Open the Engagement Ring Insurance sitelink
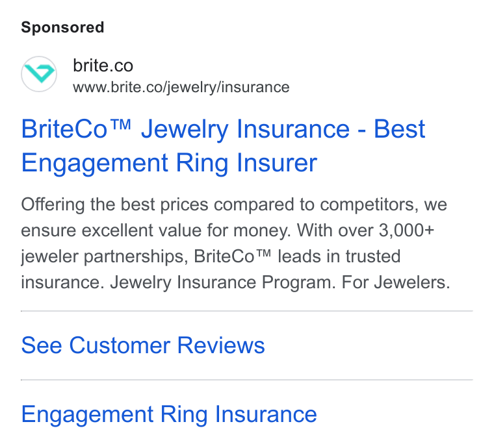Screen dimensions: 494x448 pyautogui.click(x=169, y=414)
